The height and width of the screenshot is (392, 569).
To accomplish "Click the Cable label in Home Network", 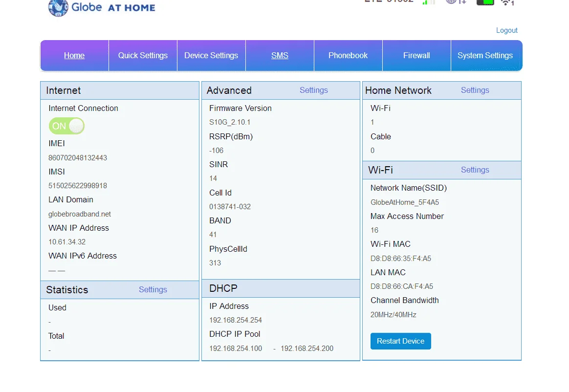I will click(x=381, y=136).
